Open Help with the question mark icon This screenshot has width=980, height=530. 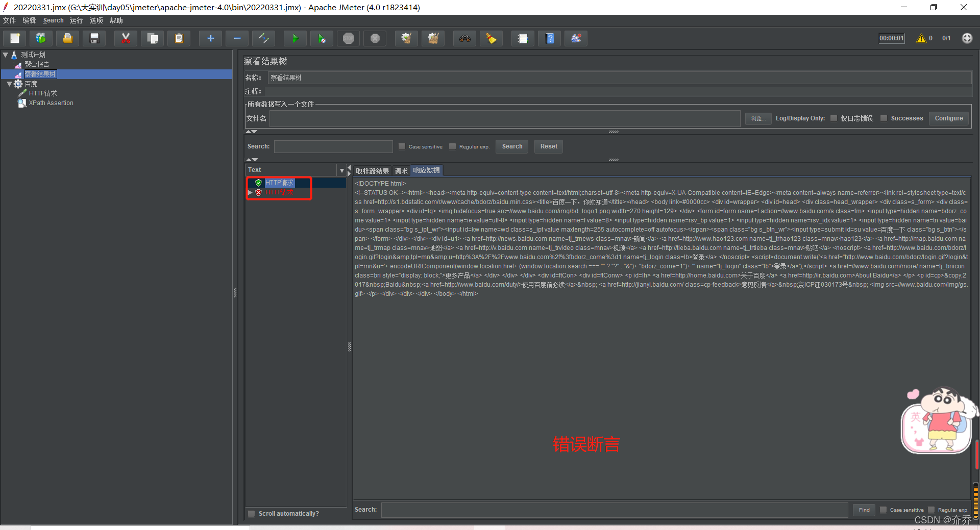point(550,38)
